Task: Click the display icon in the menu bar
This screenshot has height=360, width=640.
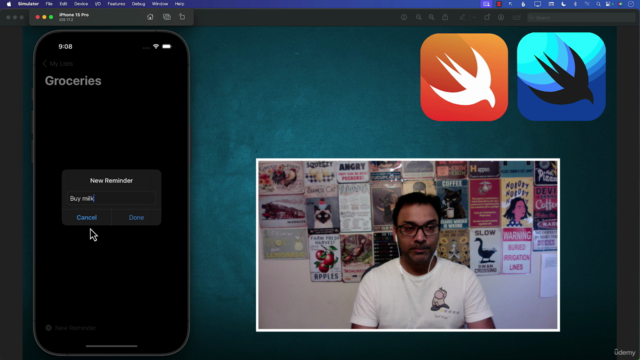Action: point(537,4)
